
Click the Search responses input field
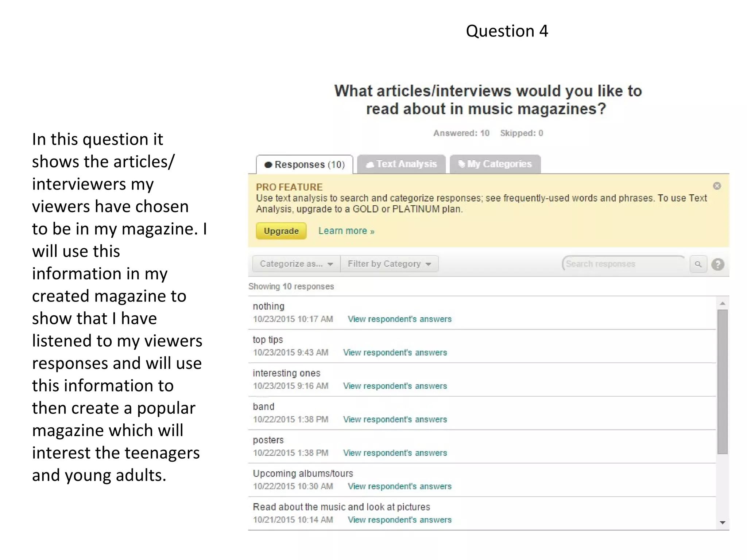point(624,264)
